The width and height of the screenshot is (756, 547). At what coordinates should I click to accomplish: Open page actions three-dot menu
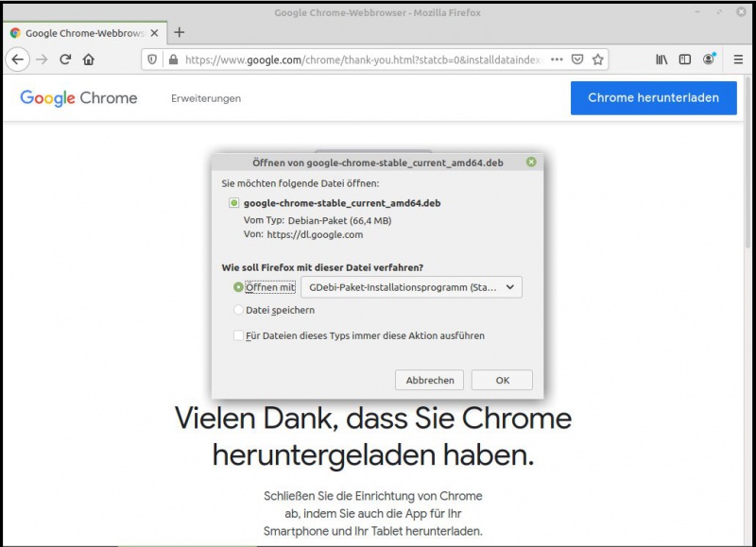tap(557, 60)
